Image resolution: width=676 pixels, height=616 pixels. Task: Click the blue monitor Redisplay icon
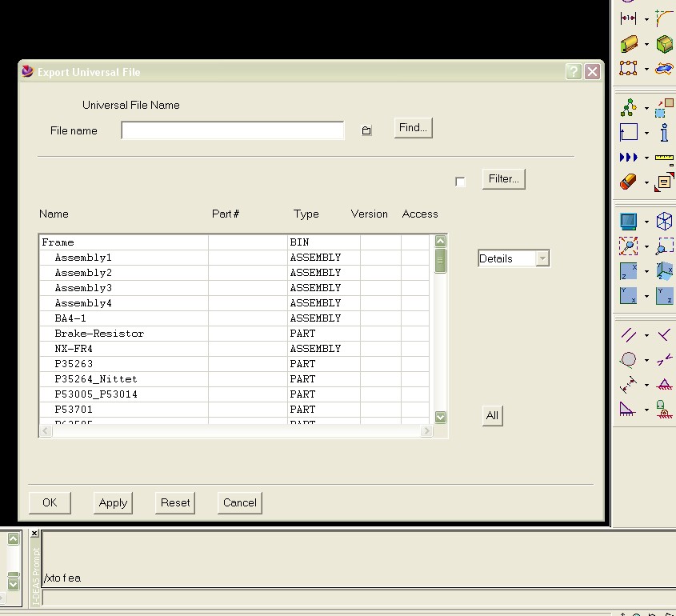click(x=629, y=222)
